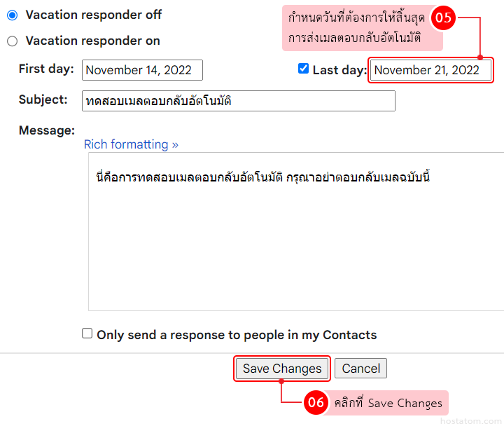The height and width of the screenshot is (426, 504).
Task: Focus the Subject text field
Action: click(x=238, y=101)
